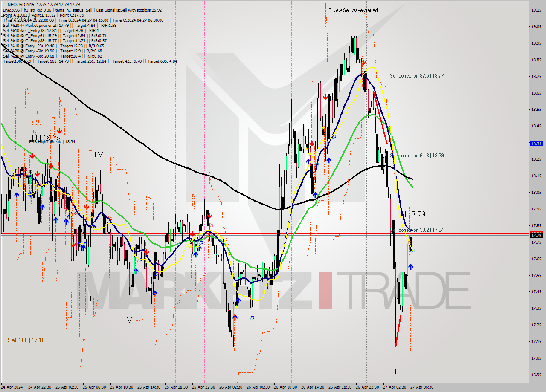546x392 pixels.
Task: Click the 18.45 price axis label
Action: click(536, 126)
